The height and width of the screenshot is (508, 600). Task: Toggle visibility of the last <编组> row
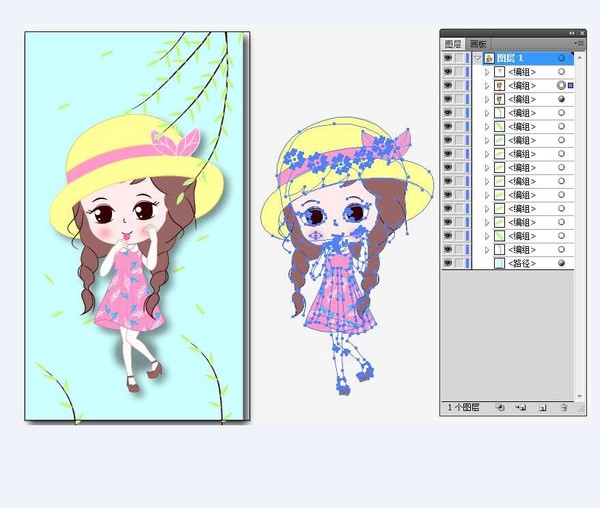pos(448,249)
